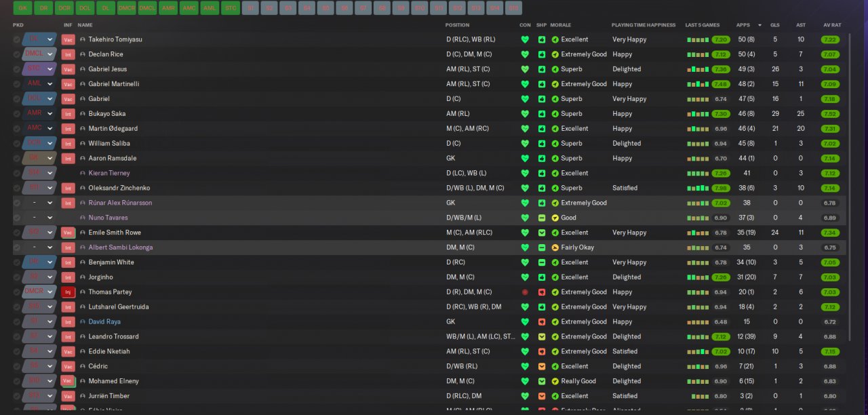Click the morale icon for Albert Sambi Lokonga
This screenshot has width=868, height=415.
click(x=555, y=248)
